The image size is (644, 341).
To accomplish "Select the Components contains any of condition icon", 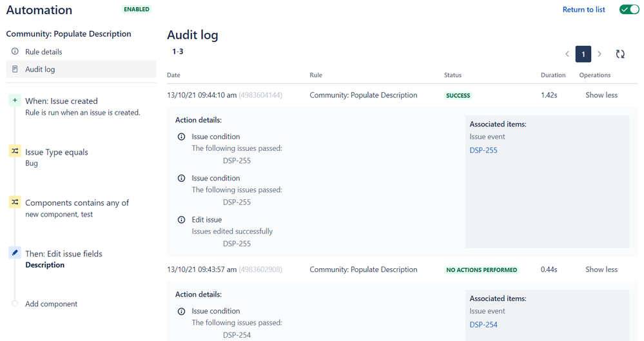I will click(x=15, y=202).
